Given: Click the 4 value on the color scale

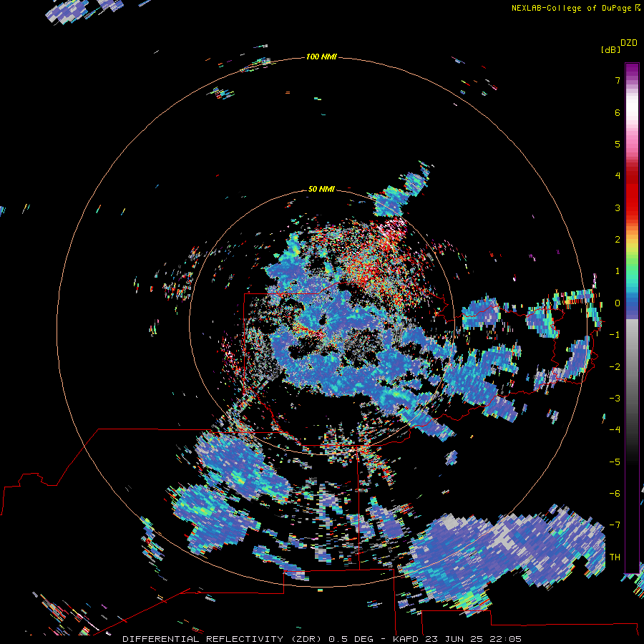Looking at the screenshot, I should [x=618, y=176].
